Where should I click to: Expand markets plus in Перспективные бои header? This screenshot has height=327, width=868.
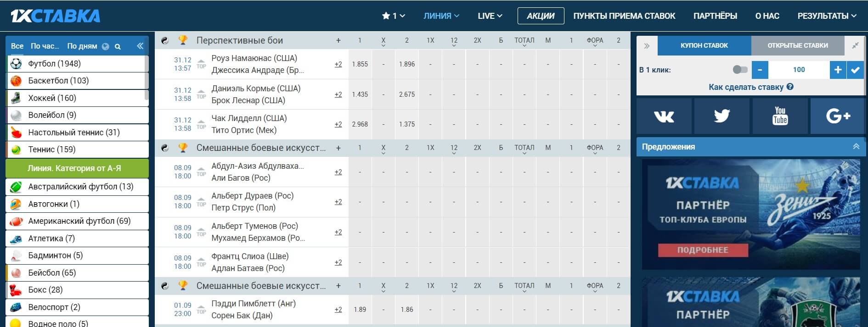[x=338, y=40]
